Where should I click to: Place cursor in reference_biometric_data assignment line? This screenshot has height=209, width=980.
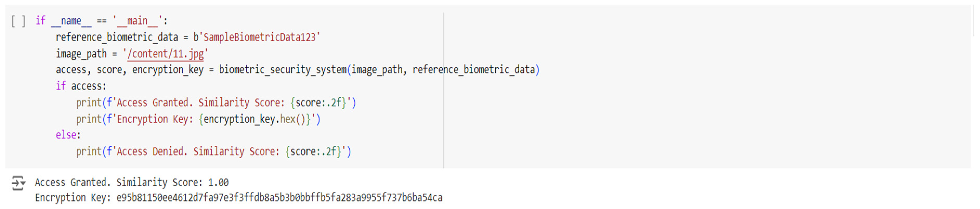coord(116,37)
